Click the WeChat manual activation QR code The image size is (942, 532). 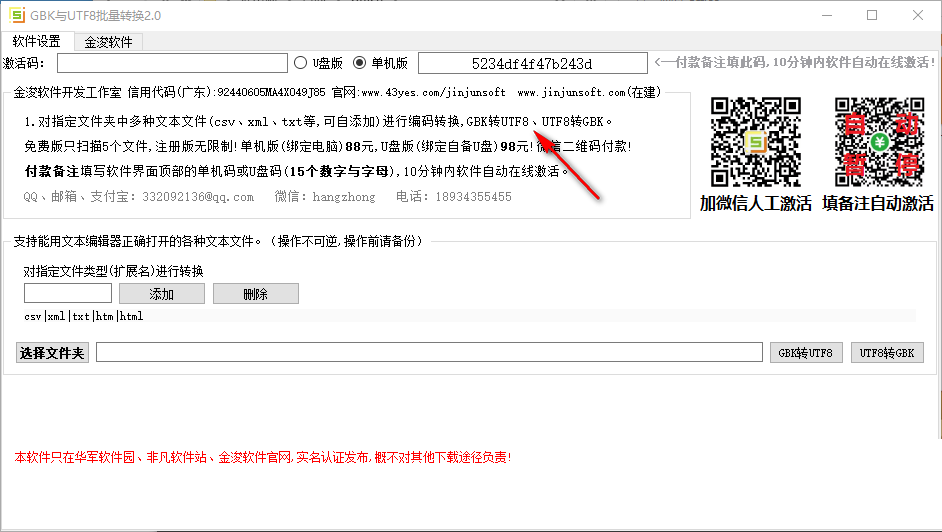[755, 140]
